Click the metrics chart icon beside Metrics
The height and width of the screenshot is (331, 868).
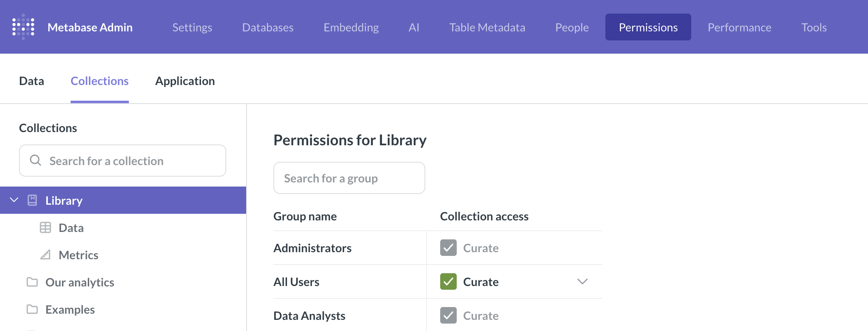45,255
